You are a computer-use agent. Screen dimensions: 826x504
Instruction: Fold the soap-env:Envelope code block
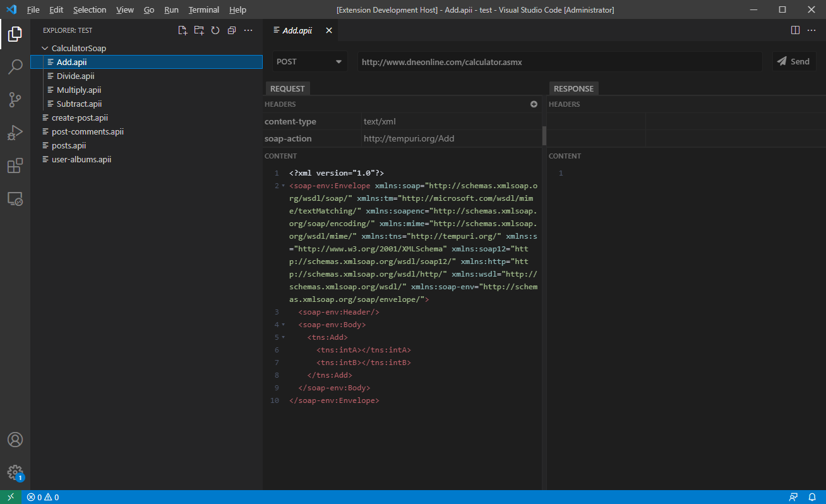click(283, 186)
